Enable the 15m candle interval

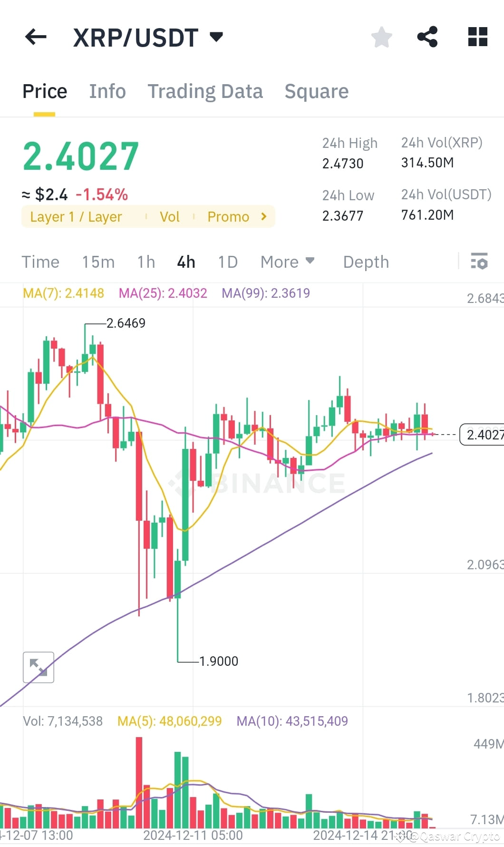[x=98, y=262]
